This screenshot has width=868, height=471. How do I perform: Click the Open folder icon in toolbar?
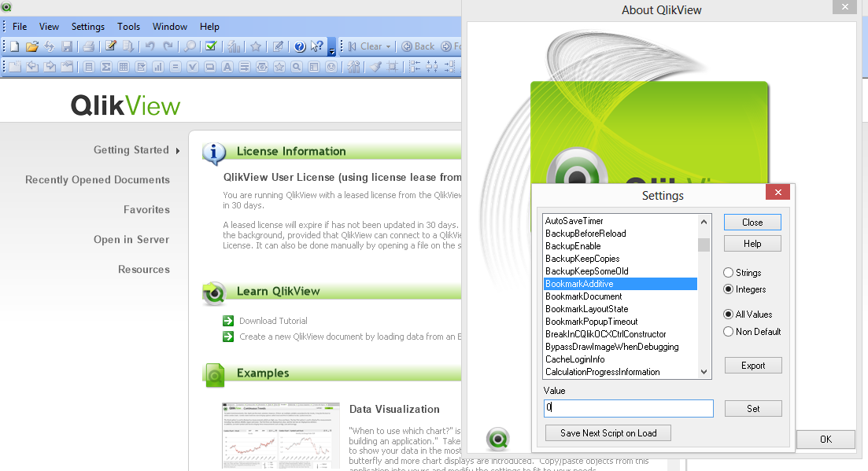tap(32, 46)
